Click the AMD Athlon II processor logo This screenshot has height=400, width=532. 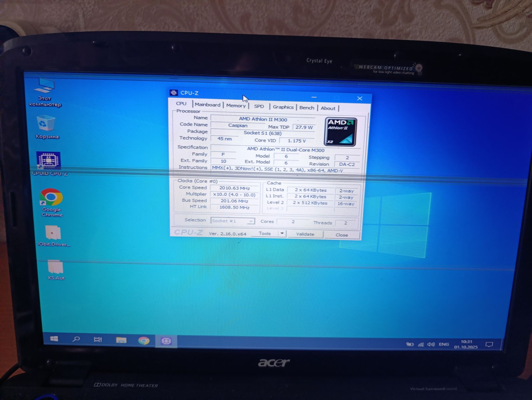pyautogui.click(x=340, y=132)
